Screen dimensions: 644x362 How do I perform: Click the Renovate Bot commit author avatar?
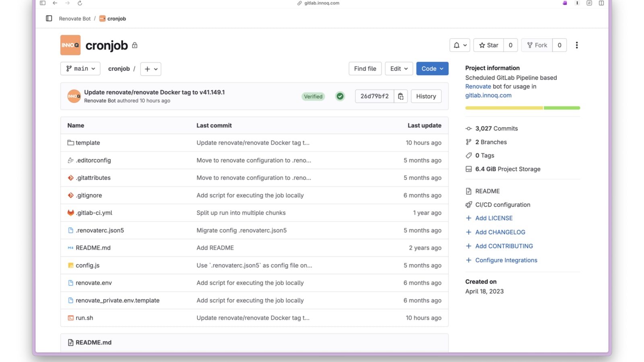point(74,96)
